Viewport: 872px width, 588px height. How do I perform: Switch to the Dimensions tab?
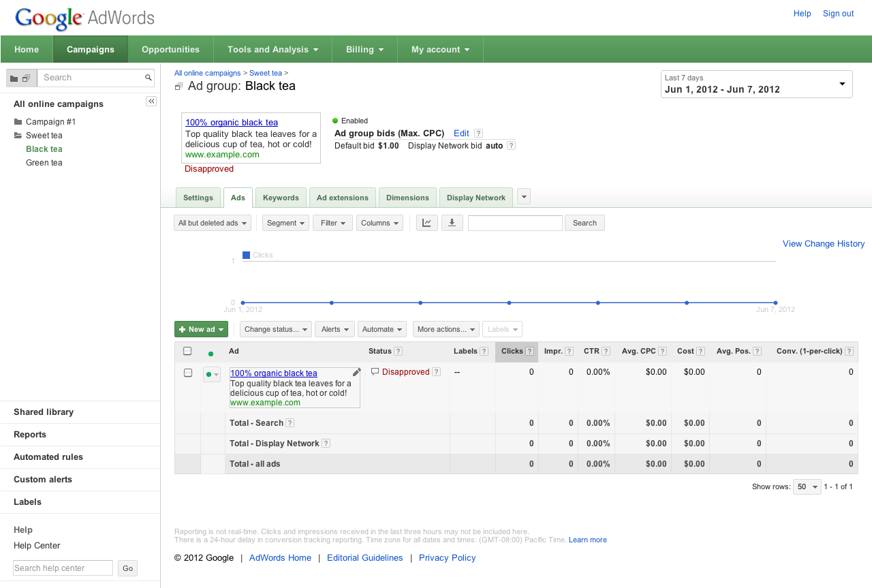407,198
